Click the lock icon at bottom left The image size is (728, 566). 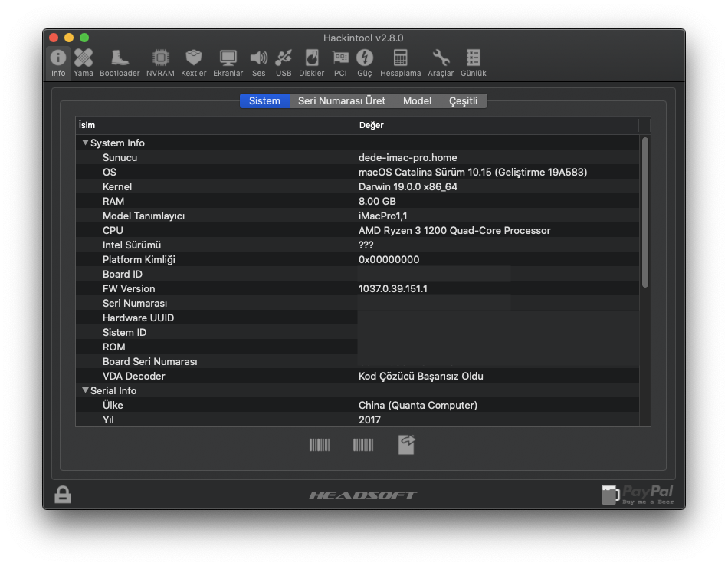(x=63, y=495)
